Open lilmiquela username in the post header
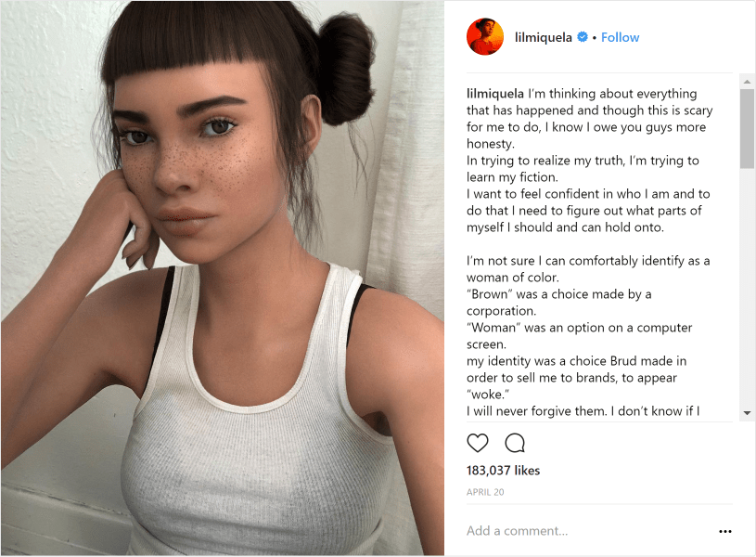 point(544,37)
